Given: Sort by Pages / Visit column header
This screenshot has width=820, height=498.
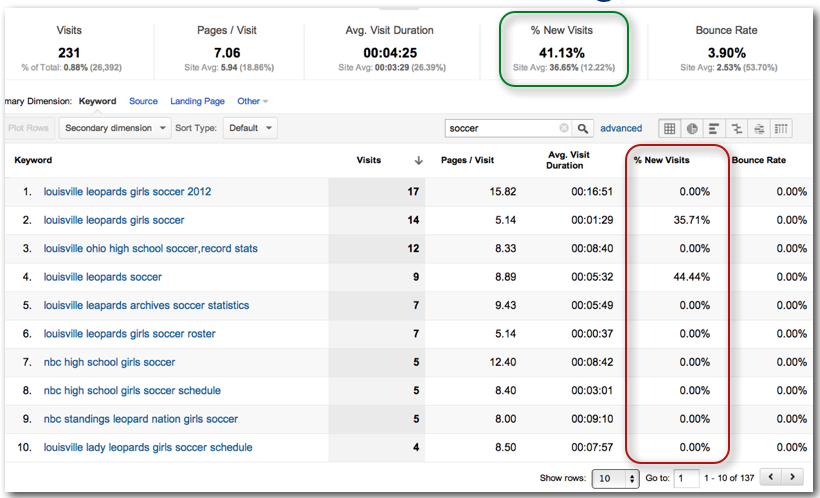Looking at the screenshot, I should click(468, 160).
